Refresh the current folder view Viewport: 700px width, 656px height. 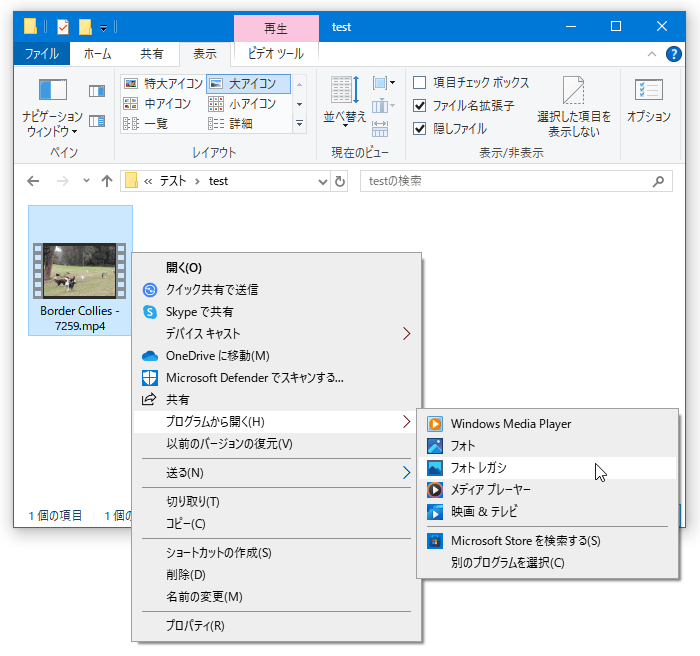click(340, 181)
